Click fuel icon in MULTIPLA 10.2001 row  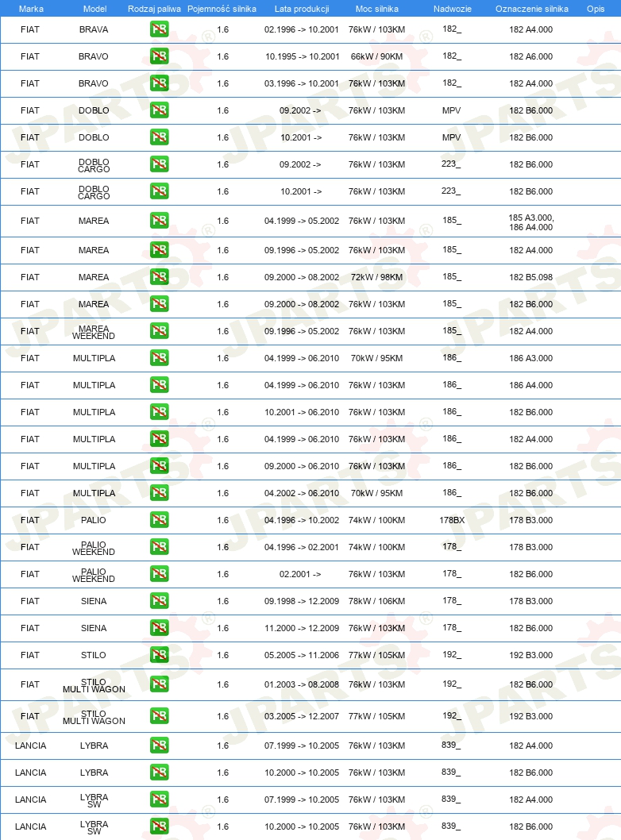coord(159,412)
